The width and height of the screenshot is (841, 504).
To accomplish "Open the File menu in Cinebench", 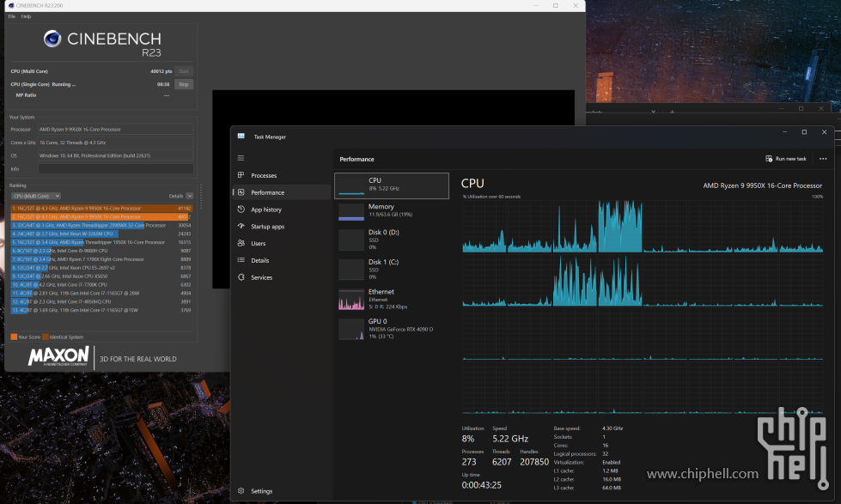I will coord(12,16).
